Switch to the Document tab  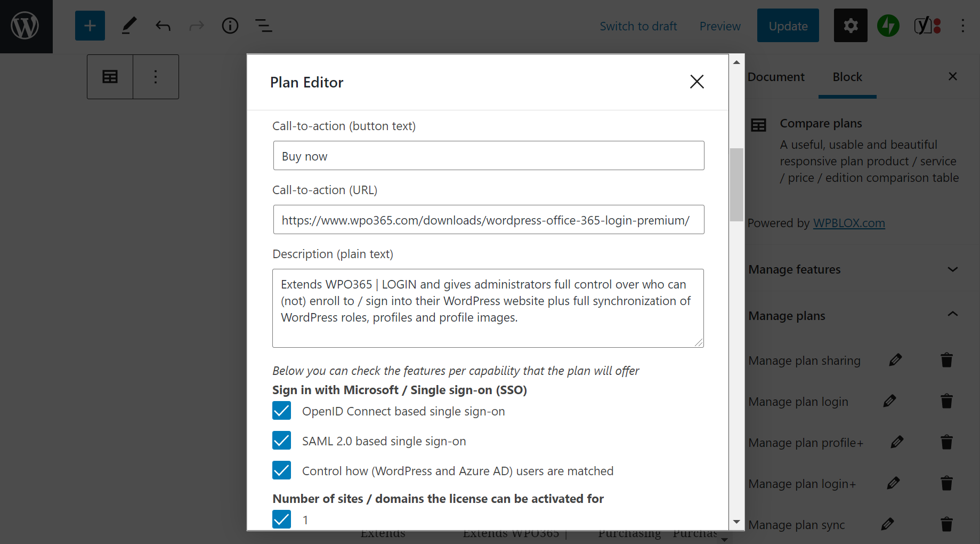776,77
